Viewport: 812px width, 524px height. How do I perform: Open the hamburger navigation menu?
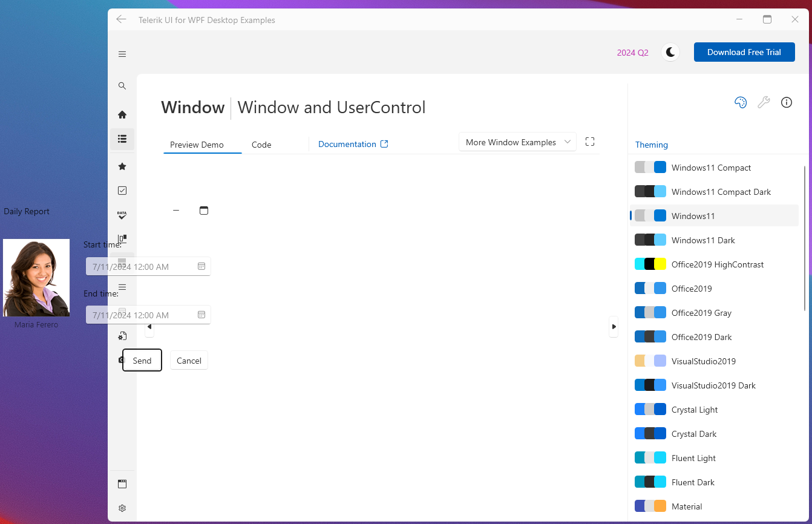[x=122, y=54]
